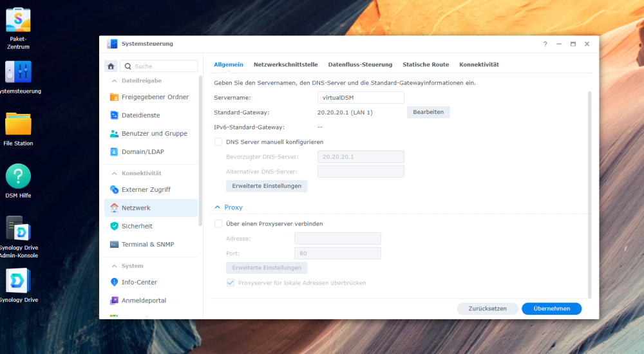Toggle Proxyserver für lokale Adressen überbrücken
Viewport: 644px width, 354px height.
(231, 283)
